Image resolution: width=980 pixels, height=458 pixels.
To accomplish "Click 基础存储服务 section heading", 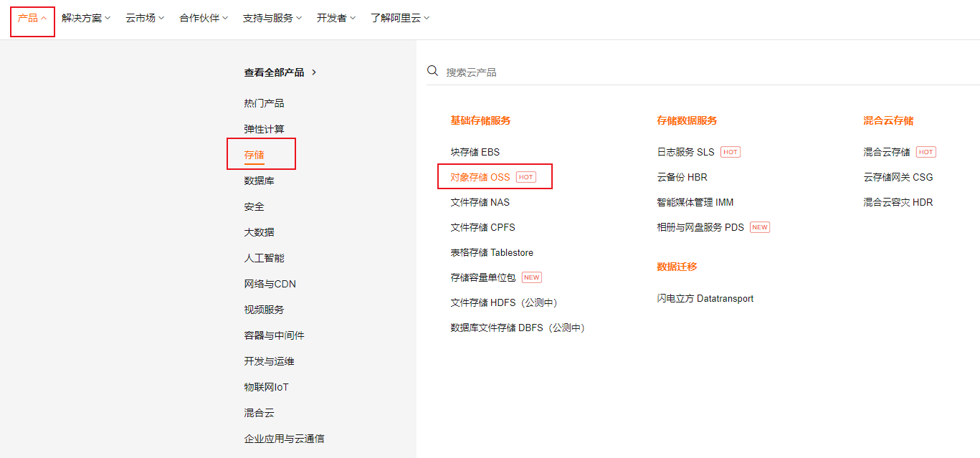I will 480,120.
